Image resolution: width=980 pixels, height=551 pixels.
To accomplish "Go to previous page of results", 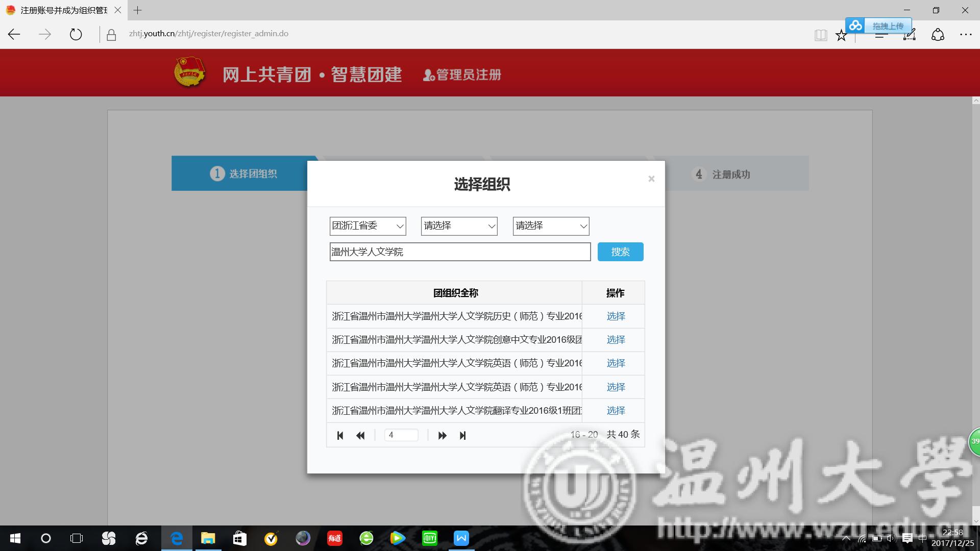I will coord(360,435).
